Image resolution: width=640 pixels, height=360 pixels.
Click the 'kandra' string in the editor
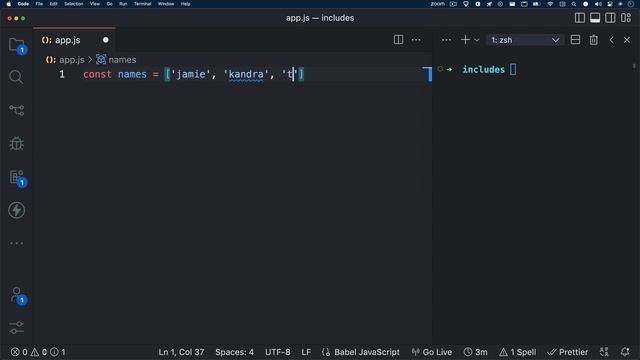coord(246,74)
